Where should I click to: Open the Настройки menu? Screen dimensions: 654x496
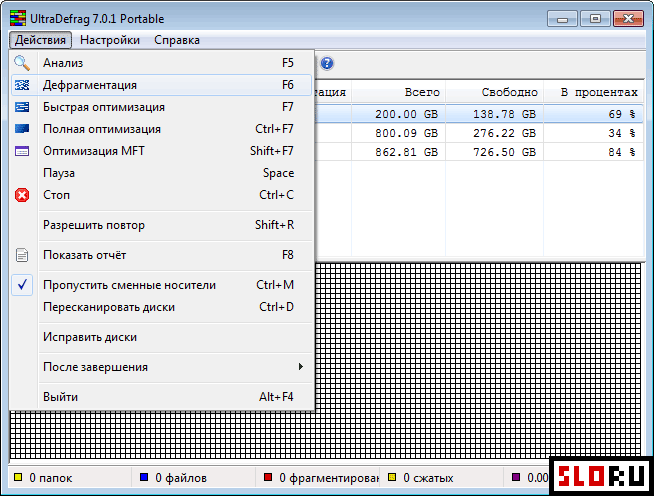110,40
